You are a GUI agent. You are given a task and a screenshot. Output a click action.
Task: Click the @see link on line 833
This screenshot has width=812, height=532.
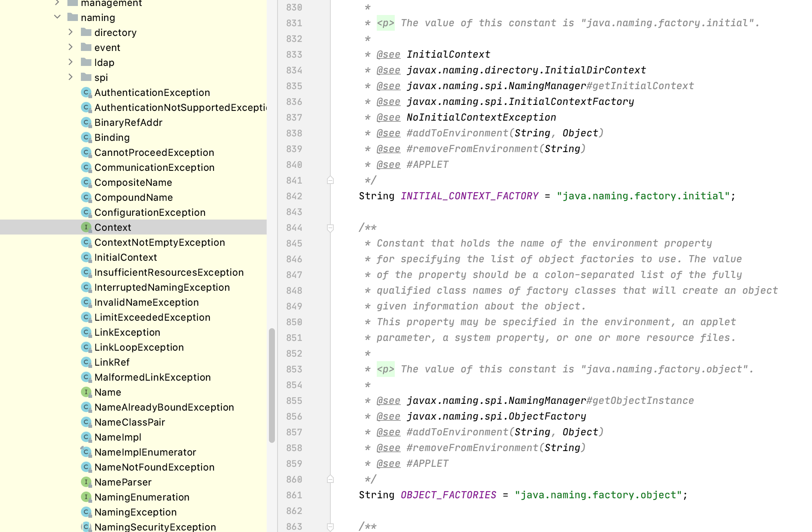[388, 55]
